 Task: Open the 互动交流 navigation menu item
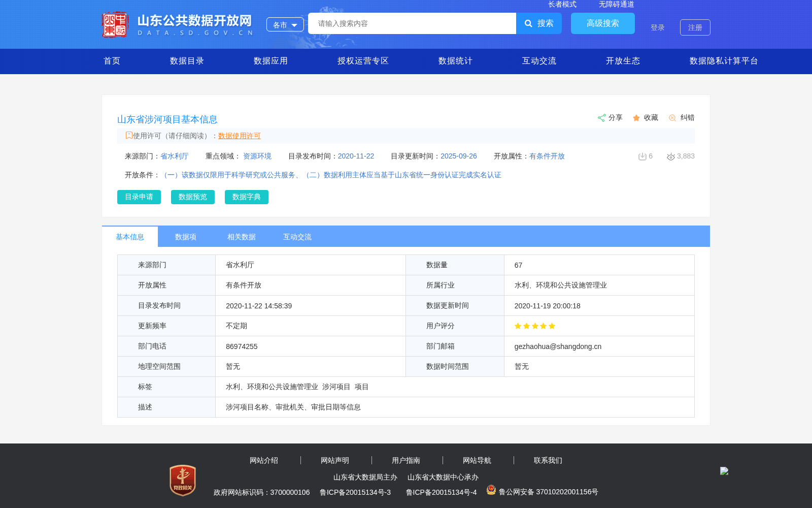(539, 61)
